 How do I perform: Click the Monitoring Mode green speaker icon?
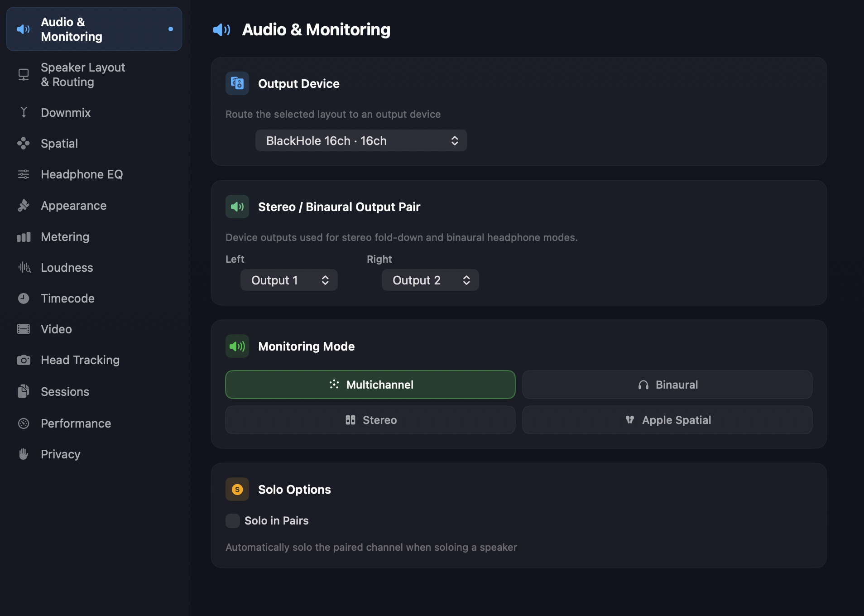237,346
